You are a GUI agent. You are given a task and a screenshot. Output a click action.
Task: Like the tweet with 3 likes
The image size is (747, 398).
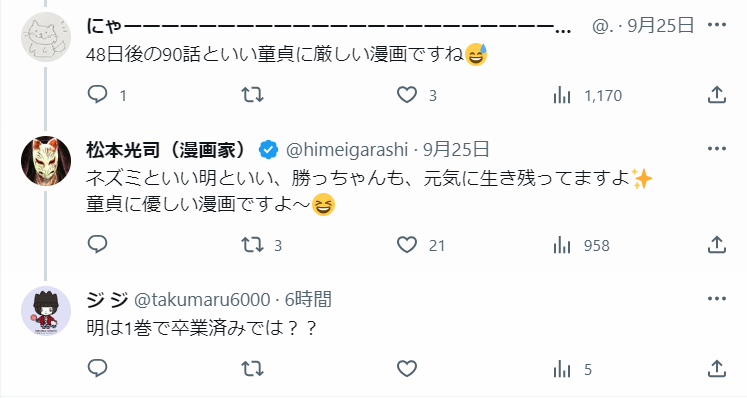point(407,95)
